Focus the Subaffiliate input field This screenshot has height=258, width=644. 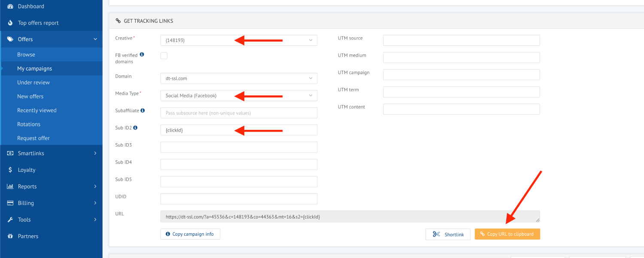pyautogui.click(x=239, y=113)
